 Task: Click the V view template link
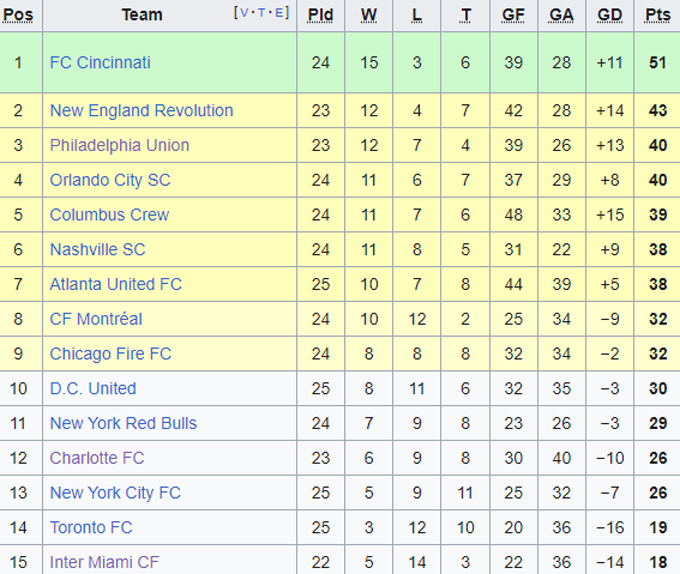243,13
